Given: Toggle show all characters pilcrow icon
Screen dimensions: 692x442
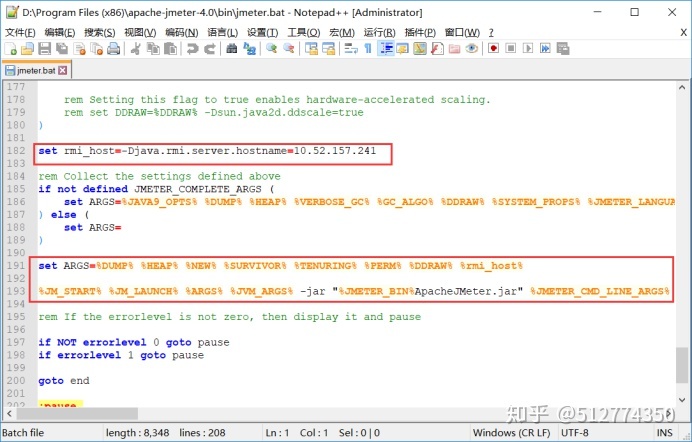Looking at the screenshot, I should 368,49.
